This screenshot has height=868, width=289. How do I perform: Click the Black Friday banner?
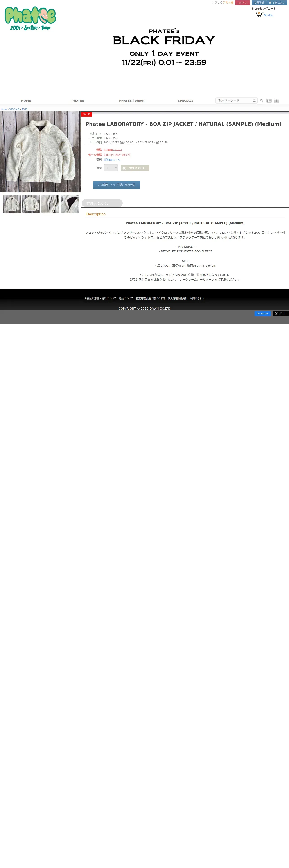coord(164,47)
